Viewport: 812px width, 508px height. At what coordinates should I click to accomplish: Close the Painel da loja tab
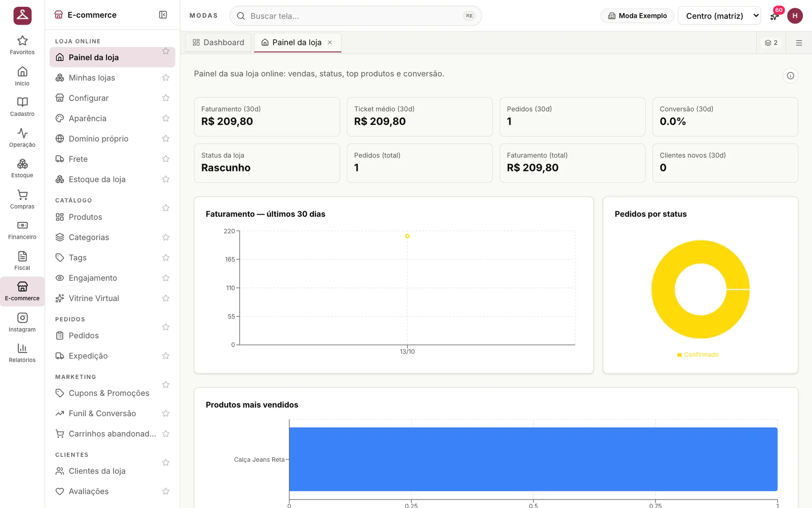tap(330, 42)
